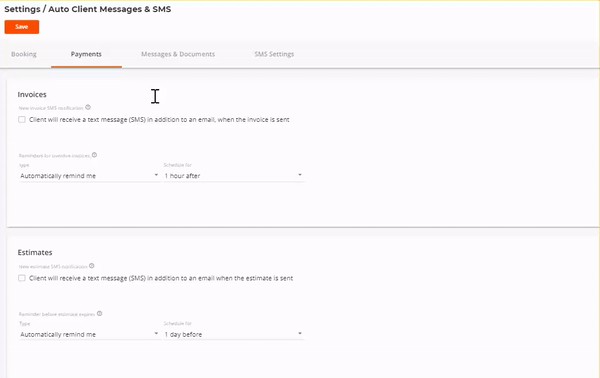Click the Invoices section heading
600x378 pixels.
[x=32, y=94]
